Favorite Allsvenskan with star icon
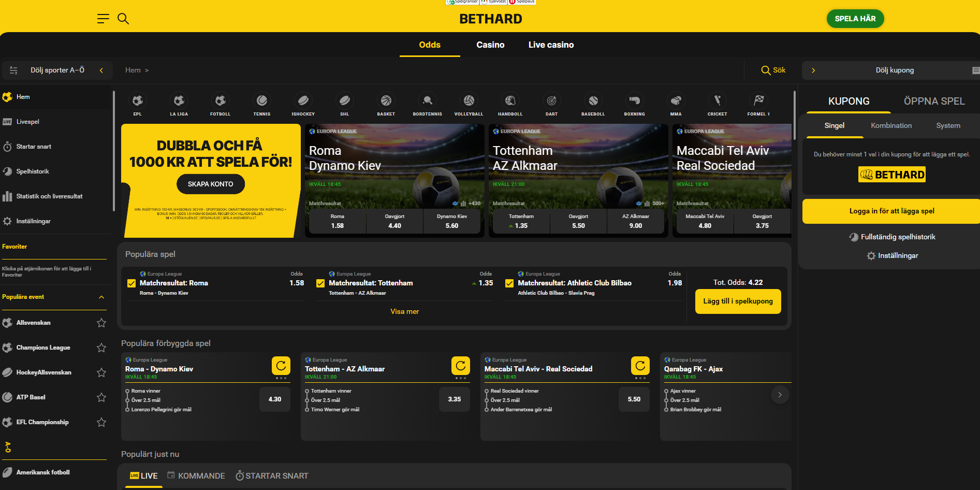 point(101,323)
